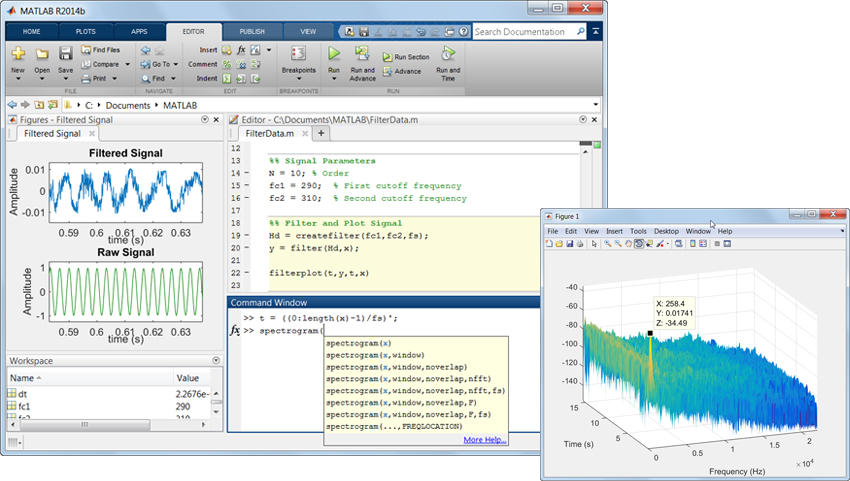Click the Run icon in the Editor ribbon
850x481 pixels.
[x=335, y=54]
